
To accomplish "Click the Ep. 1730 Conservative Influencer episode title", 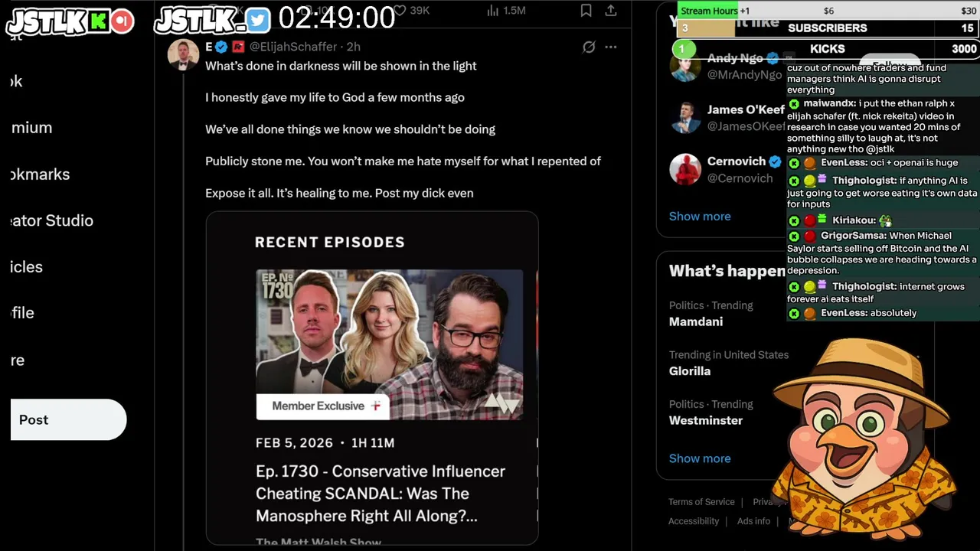I will pyautogui.click(x=381, y=494).
